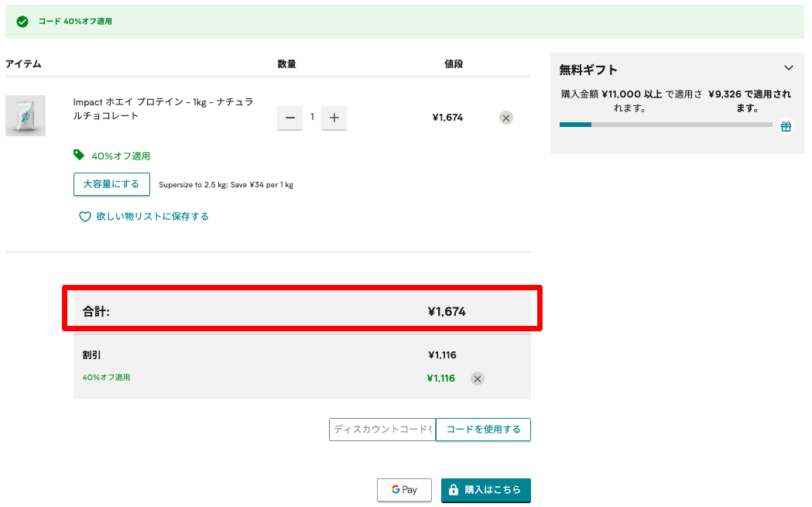Click the green price tag icon
Screen dimensions: 812x507
point(79,155)
